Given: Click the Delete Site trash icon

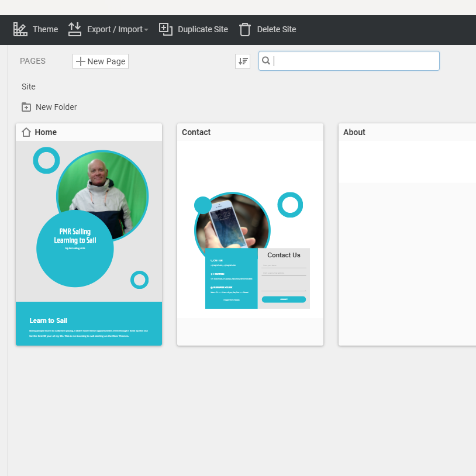Looking at the screenshot, I should [x=245, y=29].
